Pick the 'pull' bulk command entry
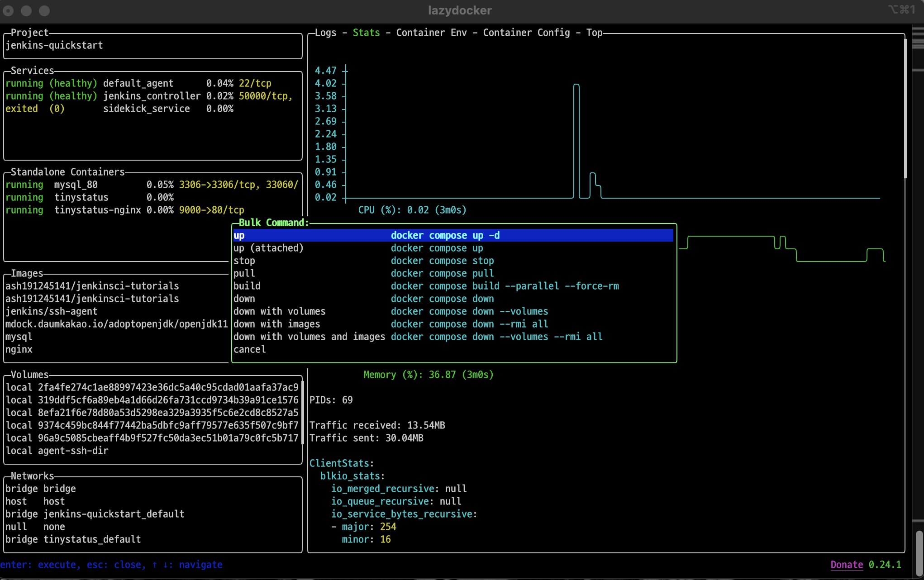924x580 pixels. tap(244, 273)
